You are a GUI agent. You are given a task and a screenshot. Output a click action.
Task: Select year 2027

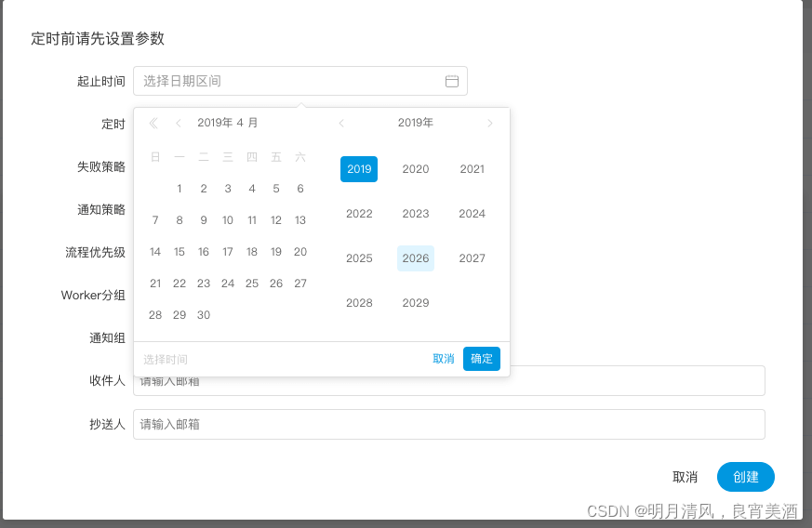(x=472, y=257)
